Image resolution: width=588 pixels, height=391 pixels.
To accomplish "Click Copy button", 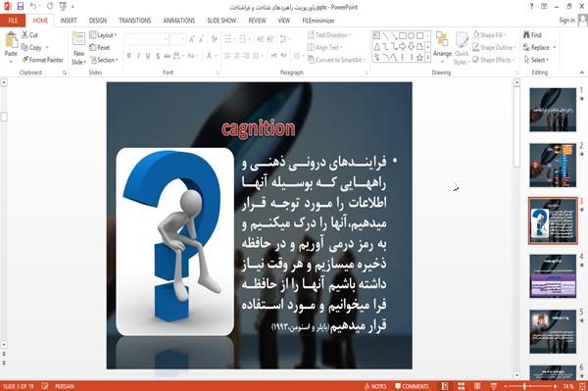I will tap(32, 47).
